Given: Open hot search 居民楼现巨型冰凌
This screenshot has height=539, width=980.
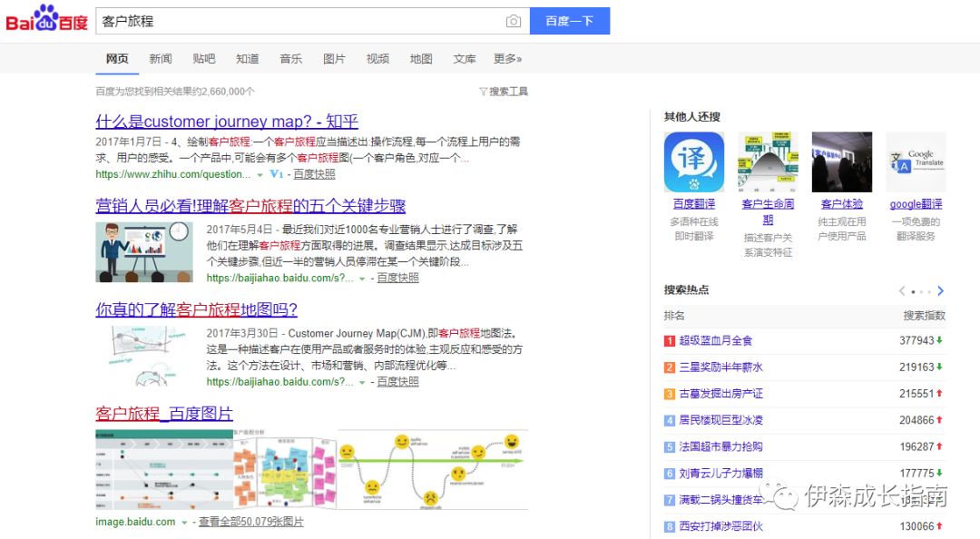Looking at the screenshot, I should 720,420.
